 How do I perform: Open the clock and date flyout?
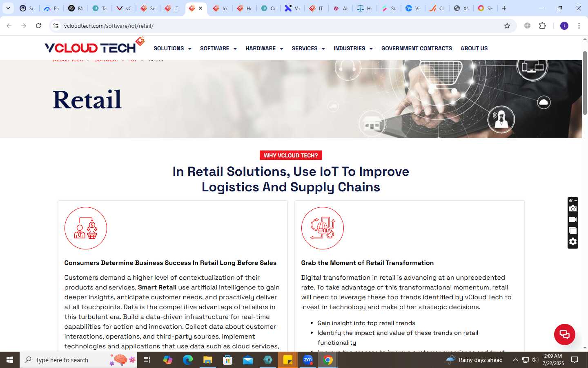click(553, 360)
